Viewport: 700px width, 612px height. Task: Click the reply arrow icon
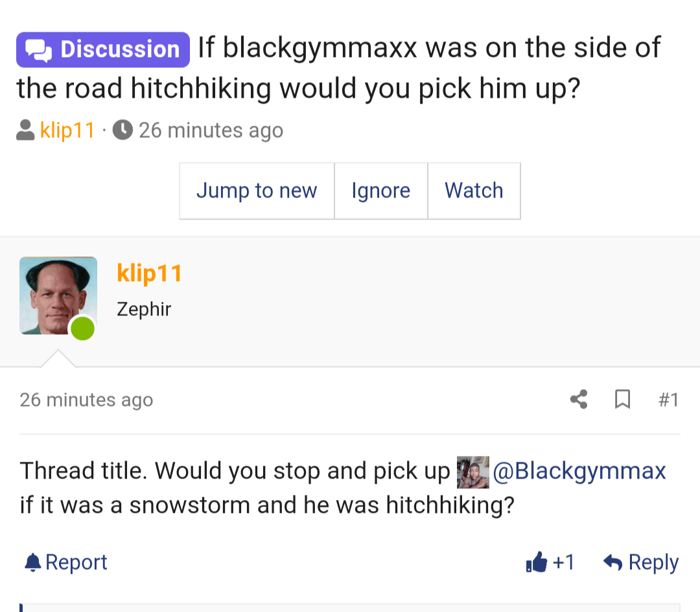point(612,562)
